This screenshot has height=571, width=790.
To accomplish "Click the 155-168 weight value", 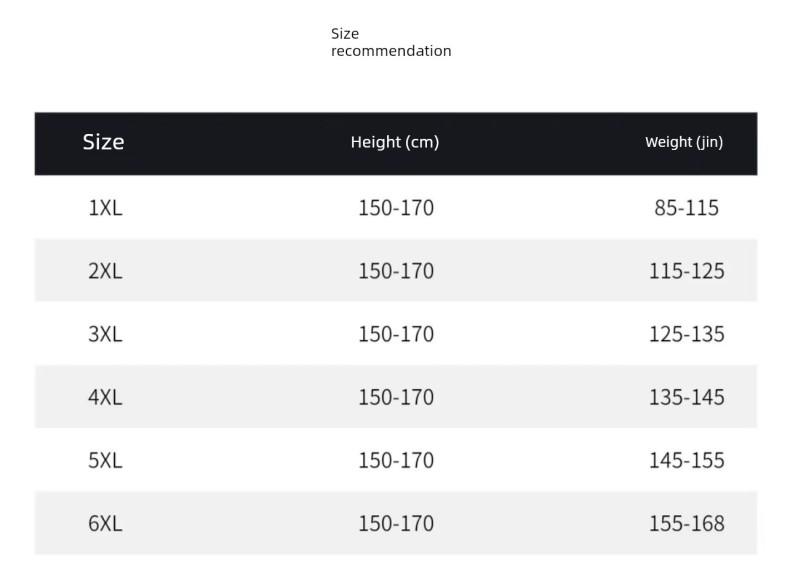I will (x=686, y=523).
